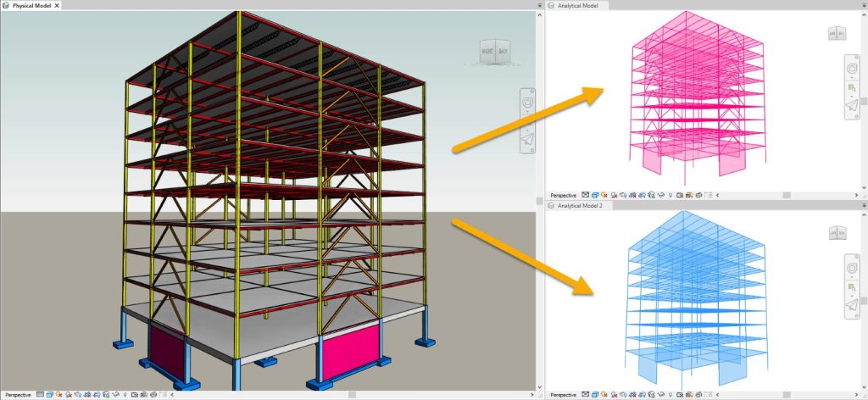Select the Analytical Model view tab
The image size is (868, 400).
(x=577, y=5)
